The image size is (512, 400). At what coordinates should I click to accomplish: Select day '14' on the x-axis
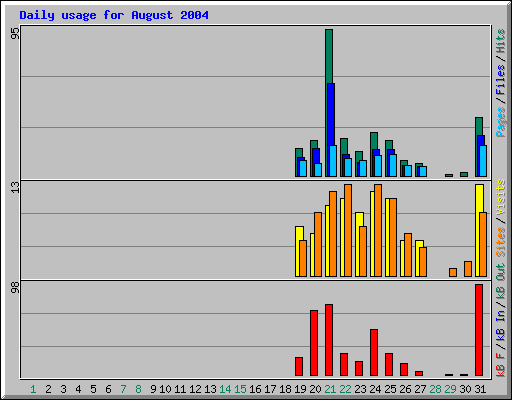tap(225, 389)
